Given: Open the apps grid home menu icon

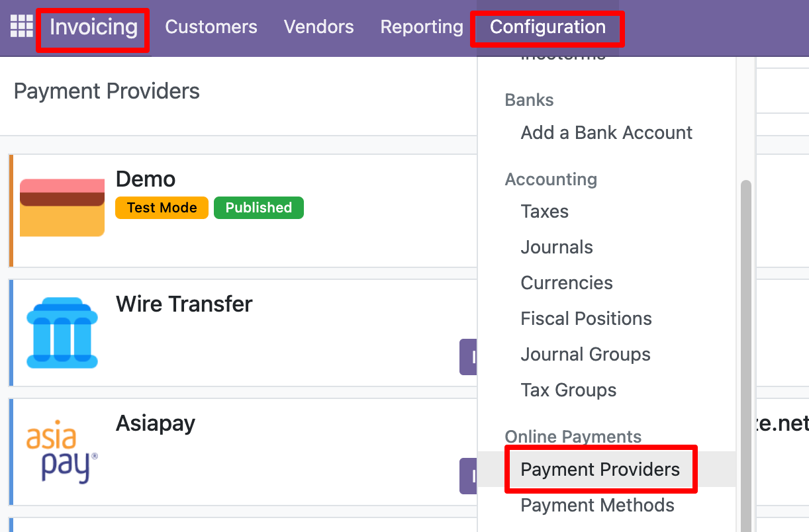Looking at the screenshot, I should [21, 26].
